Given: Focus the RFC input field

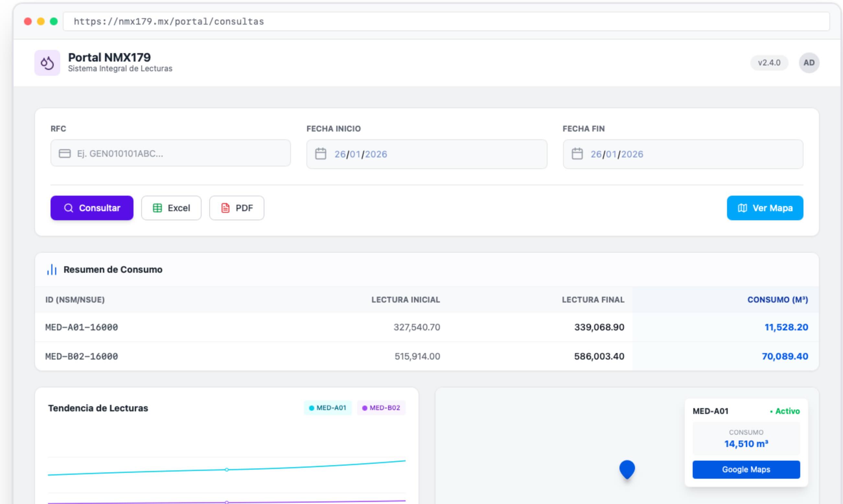Looking at the screenshot, I should [x=170, y=153].
